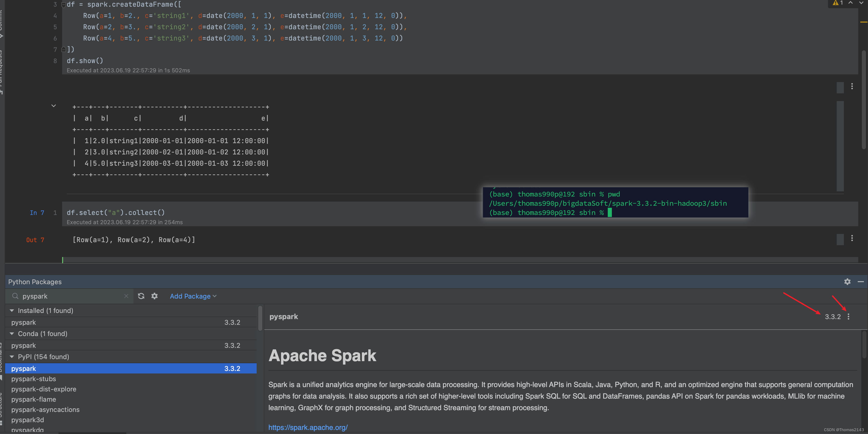Toggle the fold marker on line 7
This screenshot has height=434, width=868.
pos(63,49)
